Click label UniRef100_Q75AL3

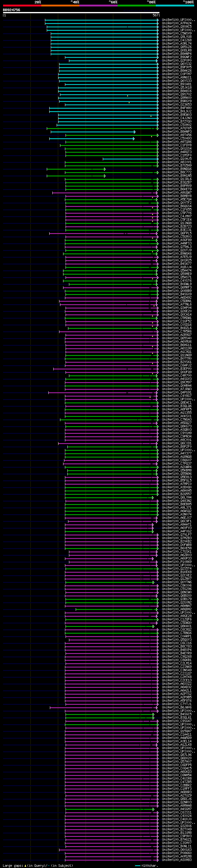pyautogui.click(x=177, y=247)
